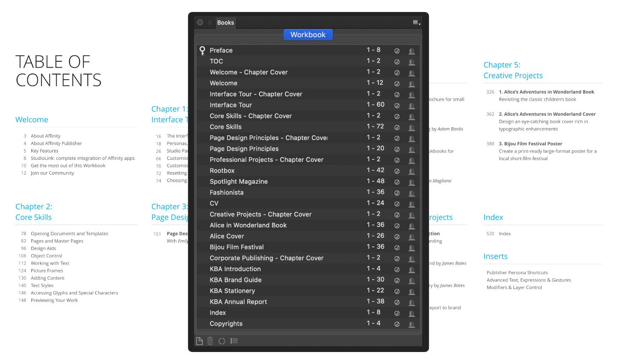Select the KBA Annual Report chapter
617x364 pixels.
tap(308, 302)
